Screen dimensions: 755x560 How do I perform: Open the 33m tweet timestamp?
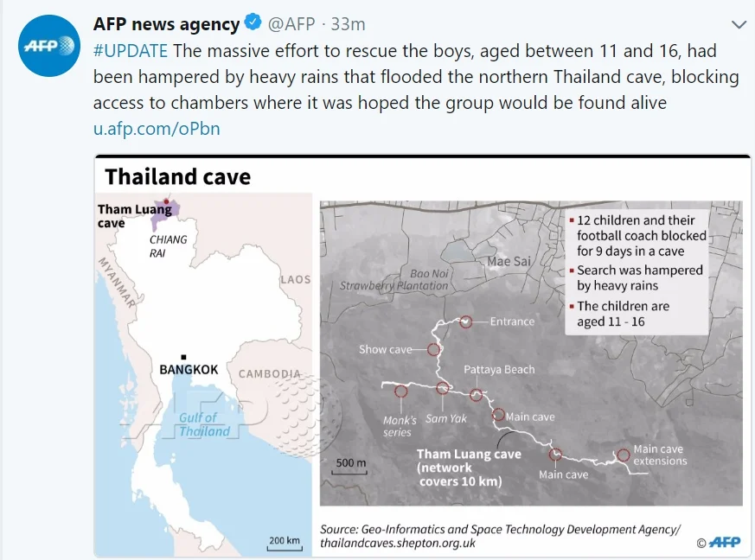pos(348,23)
